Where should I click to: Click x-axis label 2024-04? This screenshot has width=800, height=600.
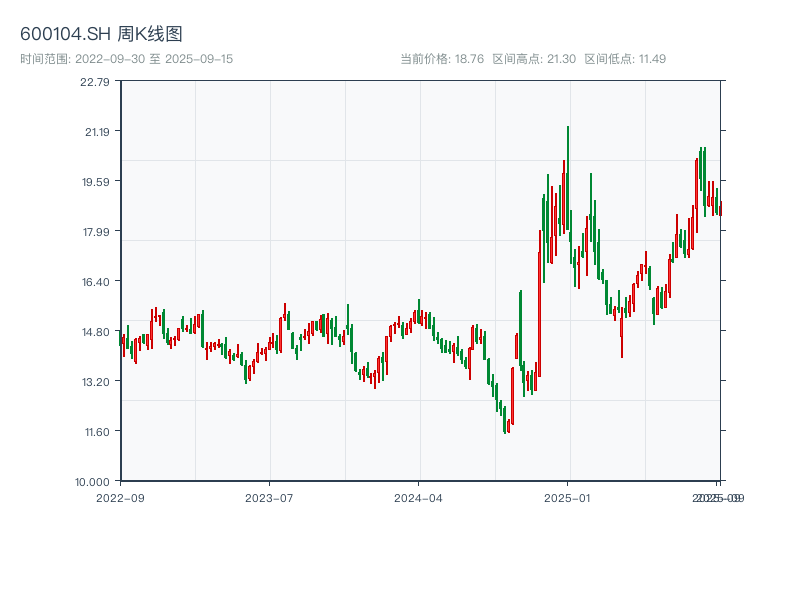coord(418,498)
